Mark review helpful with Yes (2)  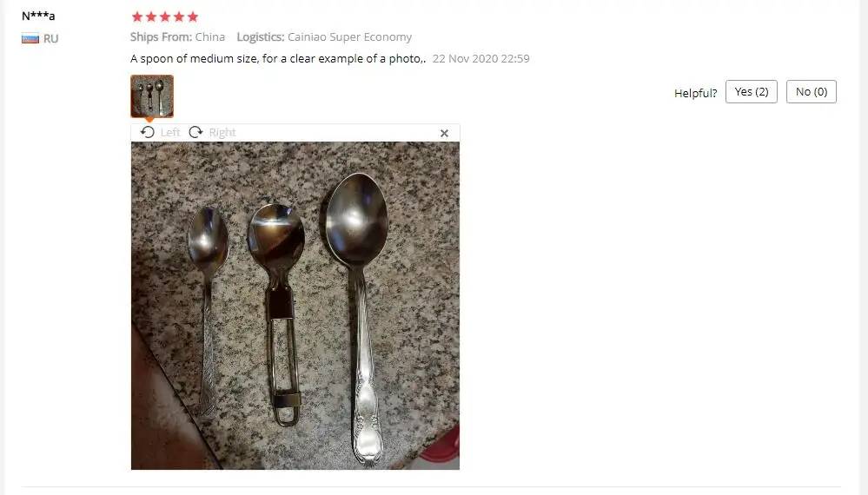point(752,92)
